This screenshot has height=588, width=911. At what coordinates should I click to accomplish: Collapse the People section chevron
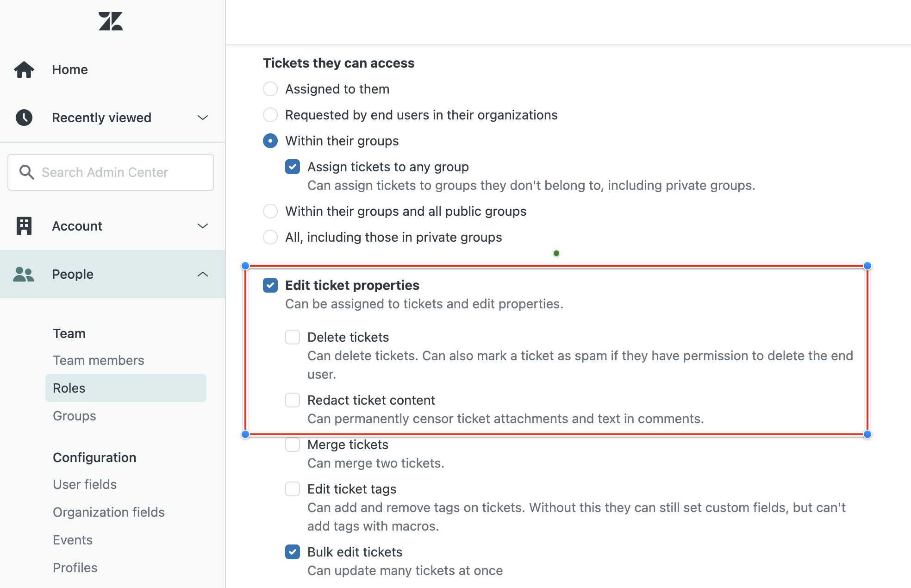pyautogui.click(x=203, y=274)
